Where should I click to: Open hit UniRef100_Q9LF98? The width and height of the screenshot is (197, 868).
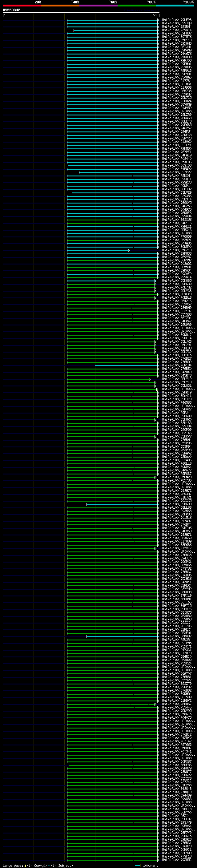[177, 20]
